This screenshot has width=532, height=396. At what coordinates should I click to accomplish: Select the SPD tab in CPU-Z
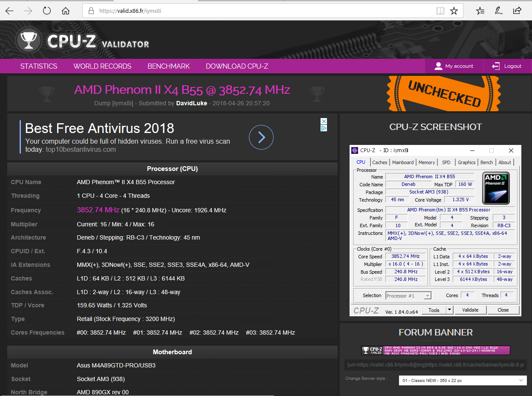pyautogui.click(x=446, y=162)
